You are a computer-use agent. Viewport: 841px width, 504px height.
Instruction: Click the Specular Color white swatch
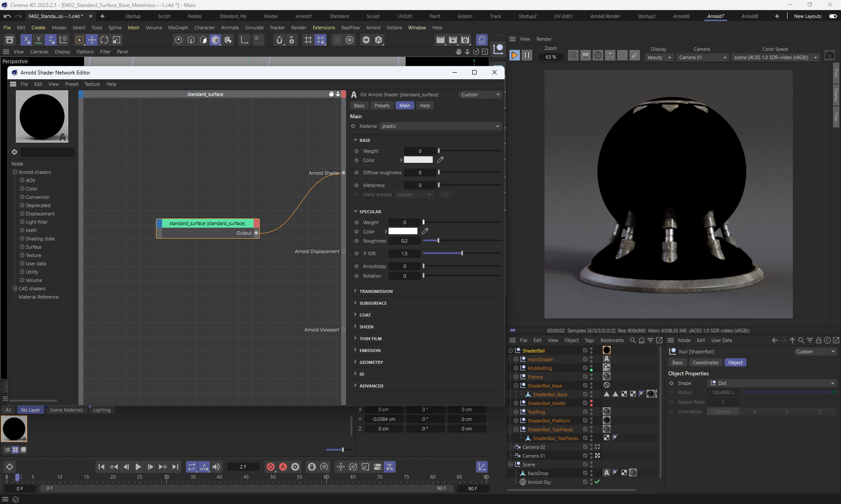[x=403, y=231]
